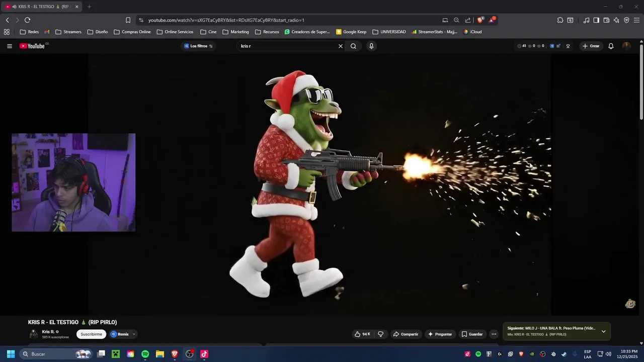Screen dimensions: 644x362
Task: Open Brave browser taskbar icon
Action: point(175,354)
